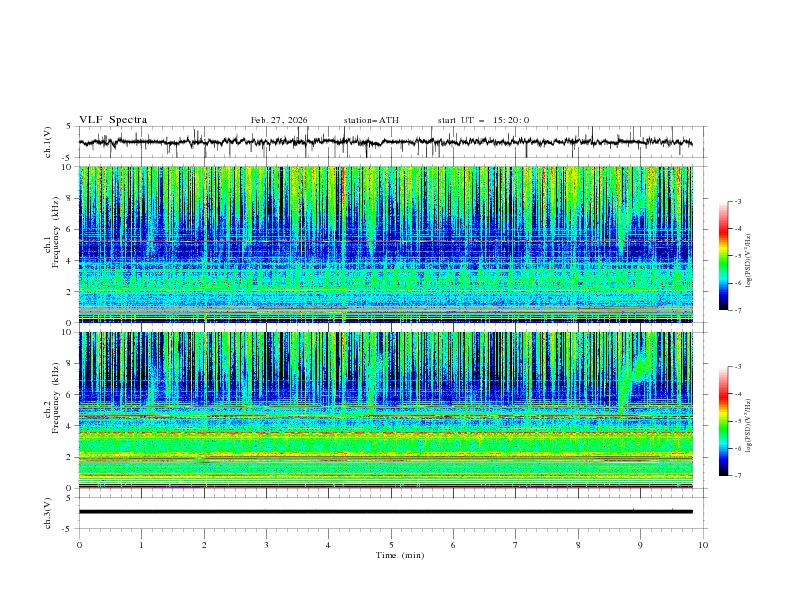The image size is (792, 612).
Task: Click the "9" tick on the Time axis
Action: [x=640, y=545]
